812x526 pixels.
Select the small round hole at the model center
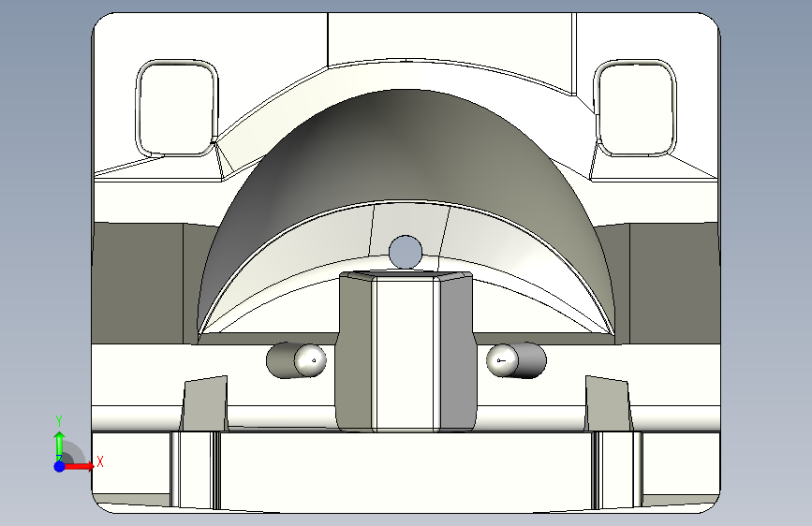(406, 252)
